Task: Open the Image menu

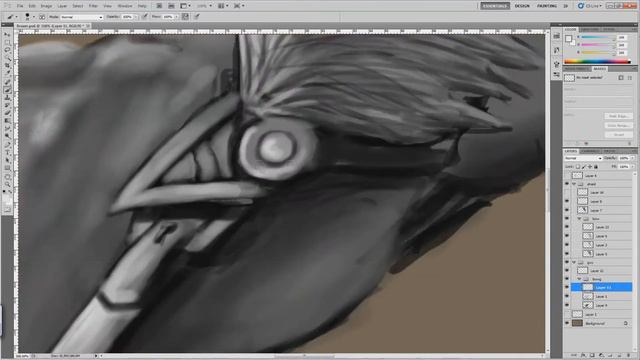Action: pyautogui.click(x=46, y=6)
